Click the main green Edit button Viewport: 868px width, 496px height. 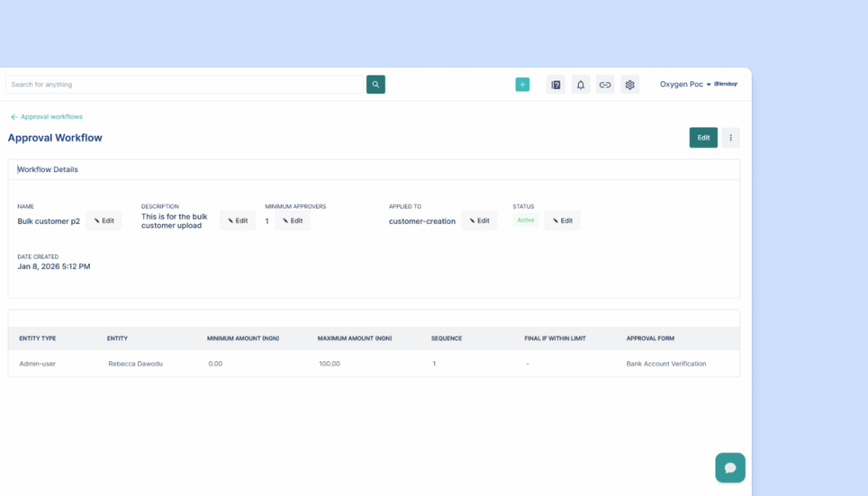pos(703,137)
